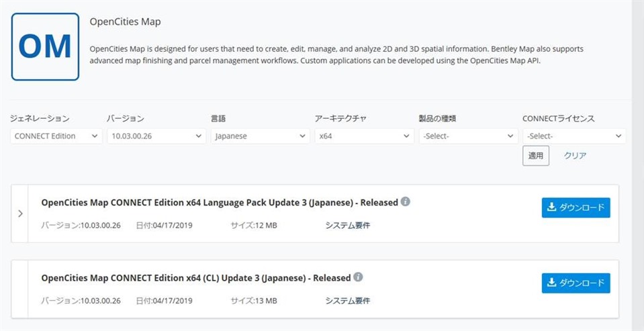The image size is (644, 331).
Task: Click the OpenCities Map heading text
Action: tap(126, 21)
